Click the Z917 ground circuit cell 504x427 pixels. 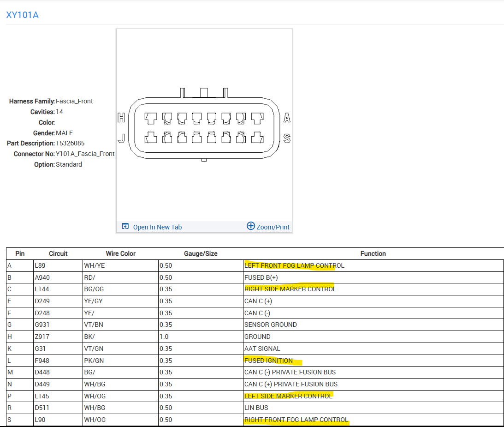42,337
